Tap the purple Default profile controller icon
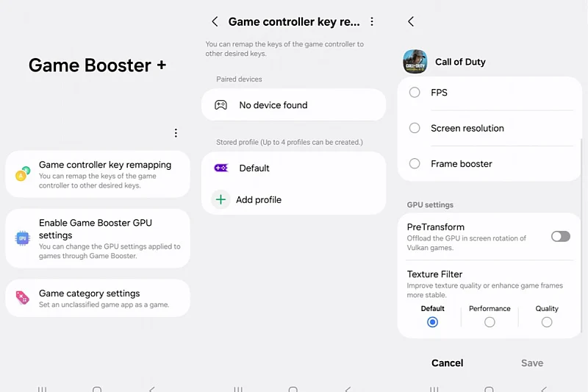 (221, 168)
